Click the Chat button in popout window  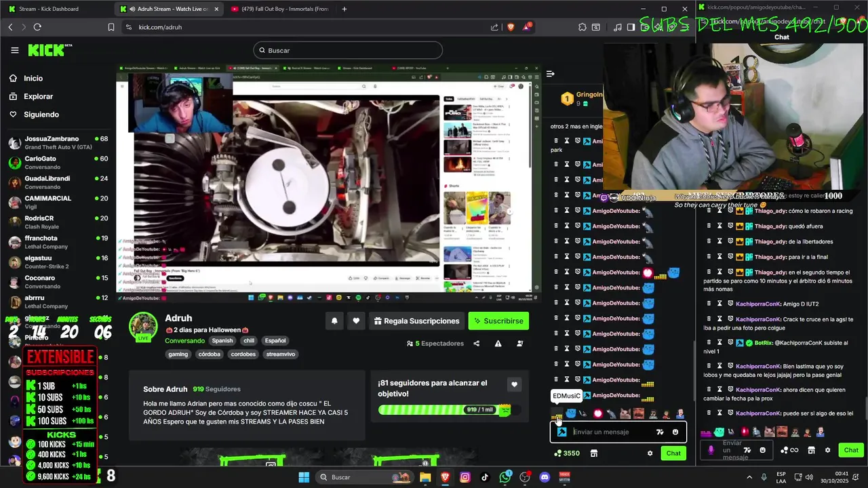point(851,450)
